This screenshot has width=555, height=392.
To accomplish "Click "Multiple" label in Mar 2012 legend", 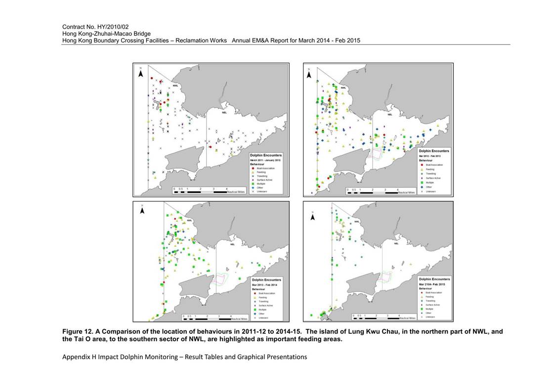I will (x=429, y=183).
